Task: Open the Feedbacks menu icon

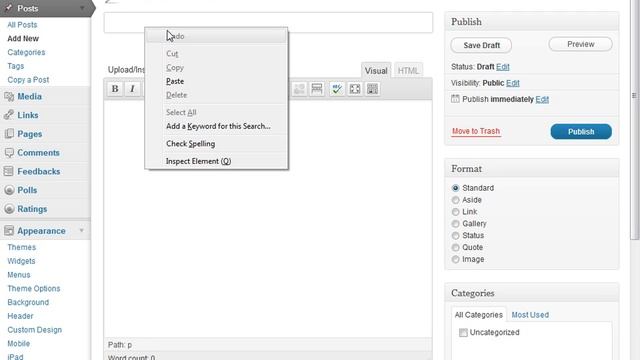Action: click(9, 171)
